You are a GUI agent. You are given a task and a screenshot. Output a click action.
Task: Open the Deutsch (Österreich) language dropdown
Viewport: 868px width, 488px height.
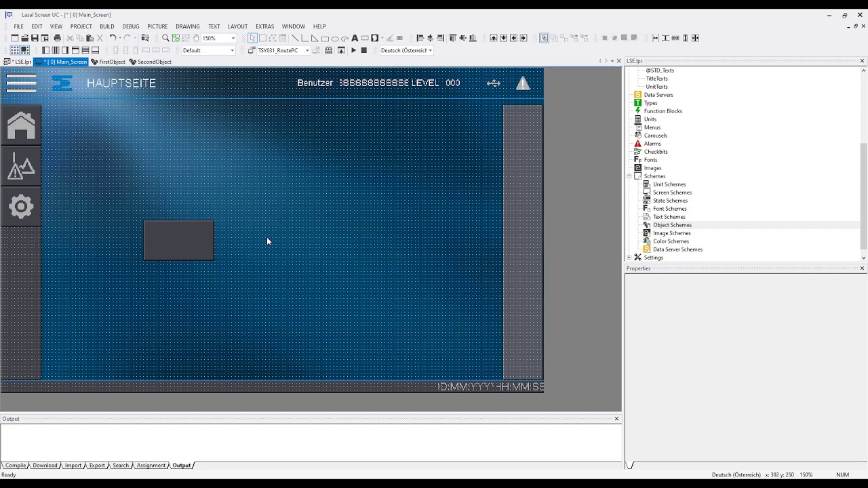(x=430, y=50)
